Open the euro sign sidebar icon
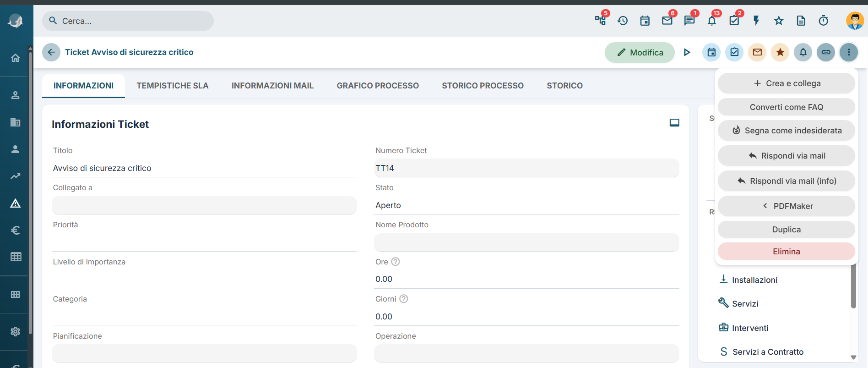This screenshot has width=868, height=368. coord(16,230)
